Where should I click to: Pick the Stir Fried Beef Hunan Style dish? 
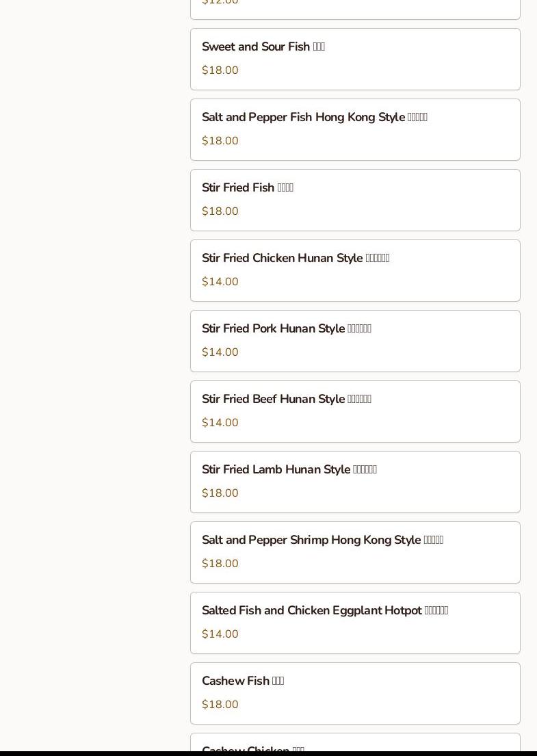286,400
